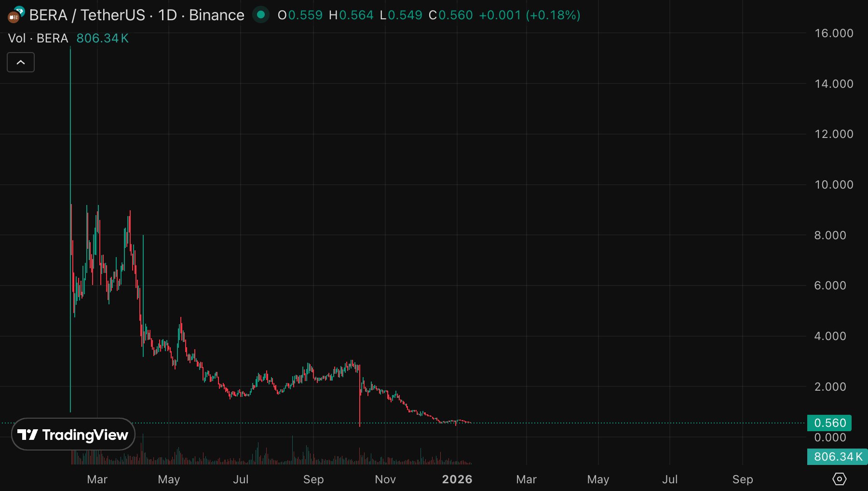This screenshot has width=868, height=491.
Task: Click the green market status dot
Action: [261, 15]
